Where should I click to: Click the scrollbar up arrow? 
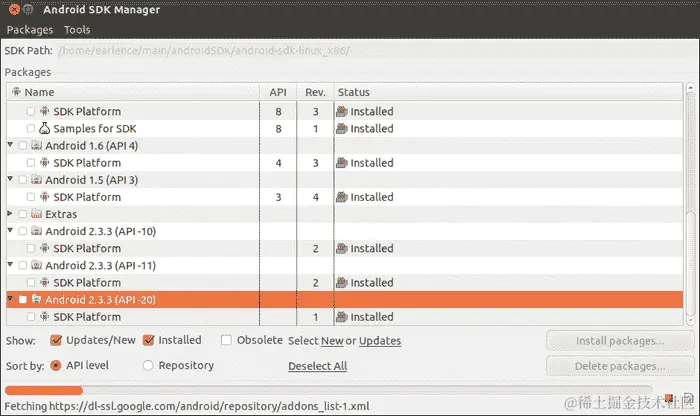tap(690, 88)
